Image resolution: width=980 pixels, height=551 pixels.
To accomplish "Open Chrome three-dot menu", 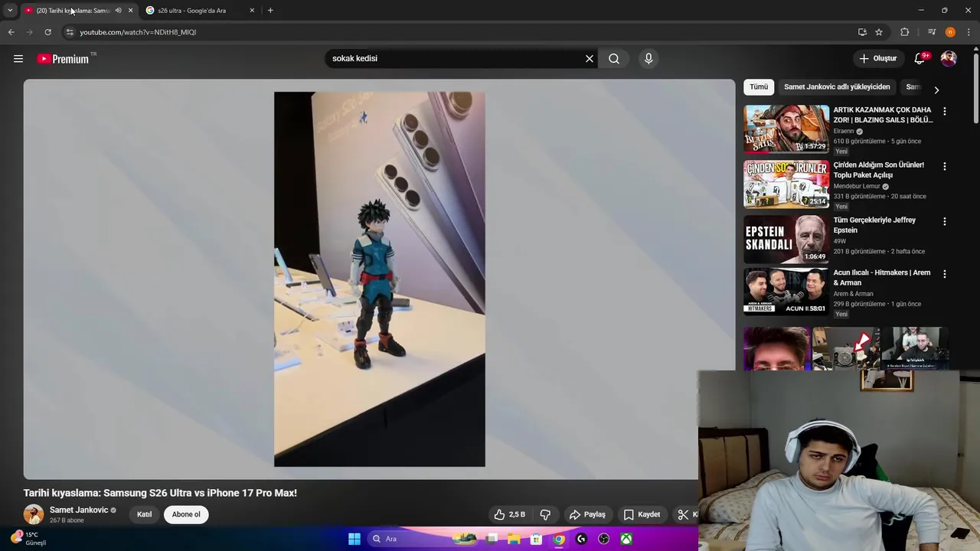I will point(969,32).
